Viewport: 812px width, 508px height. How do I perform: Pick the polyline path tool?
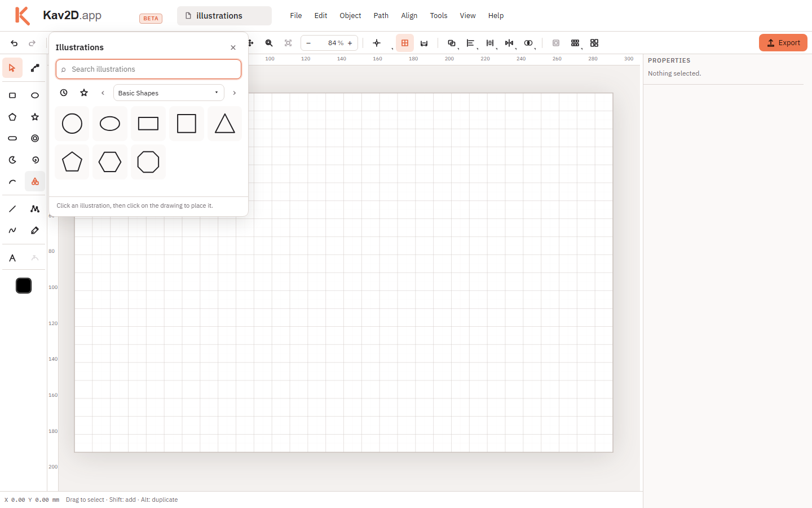(35, 209)
